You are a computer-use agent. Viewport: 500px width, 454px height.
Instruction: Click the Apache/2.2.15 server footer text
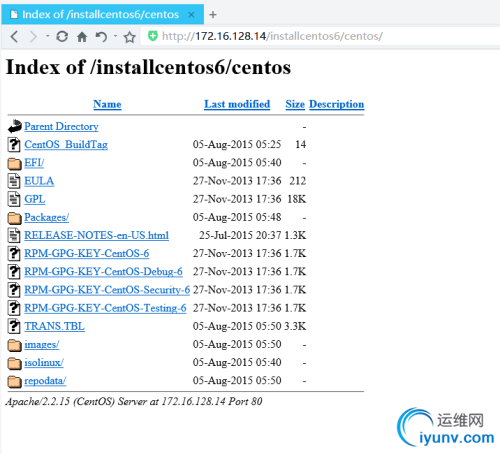point(134,401)
